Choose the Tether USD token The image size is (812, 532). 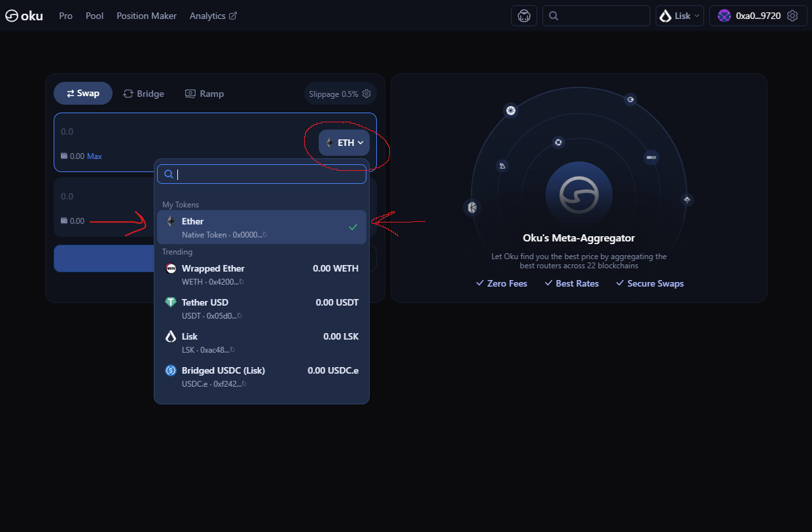coord(262,308)
